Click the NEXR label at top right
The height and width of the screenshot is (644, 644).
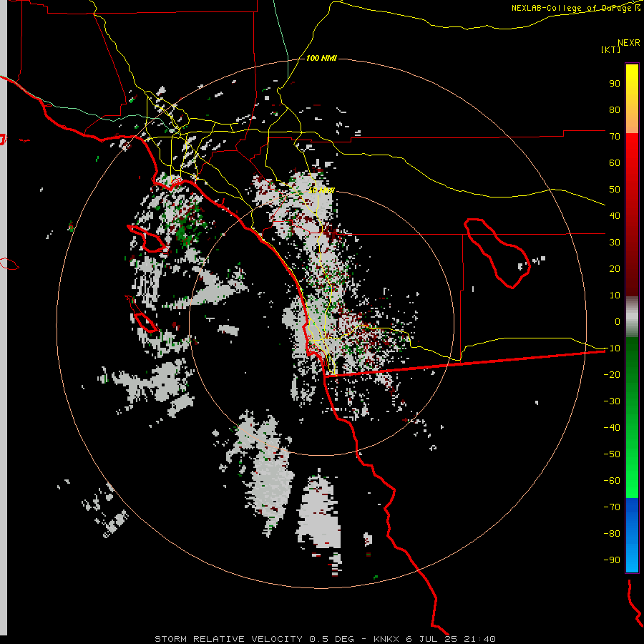[x=629, y=42]
